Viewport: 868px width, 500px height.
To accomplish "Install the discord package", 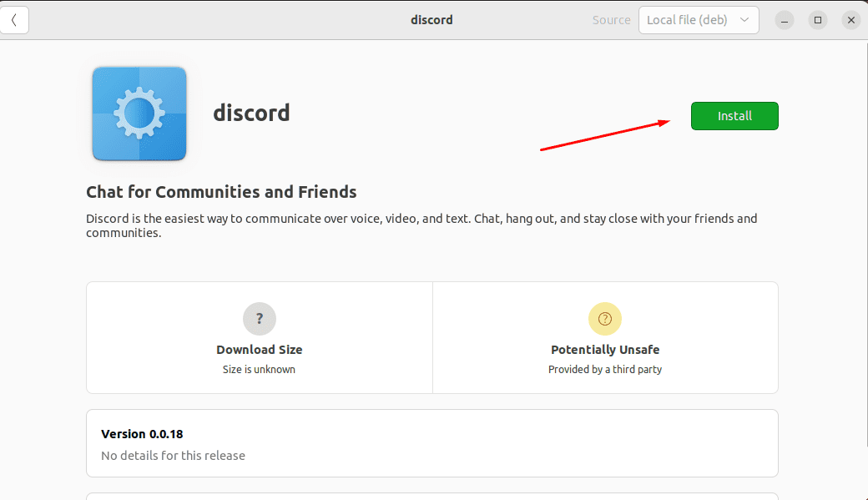I will 734,116.
